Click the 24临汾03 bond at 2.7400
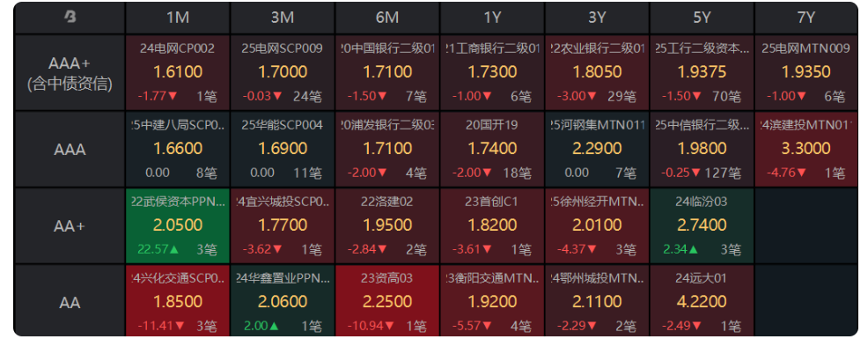 coord(702,226)
